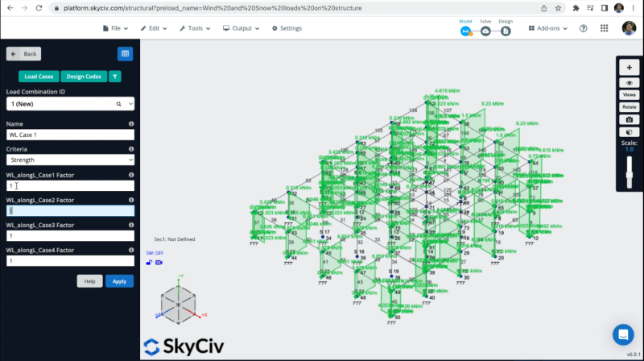Show info for WL_alongL_Case1 Factor
Image resolution: width=644 pixels, height=361 pixels.
click(131, 175)
